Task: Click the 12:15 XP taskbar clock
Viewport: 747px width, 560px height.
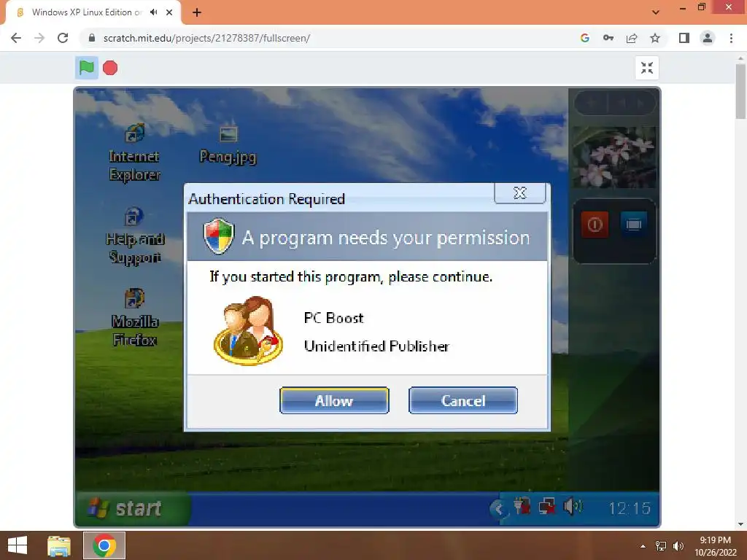Action: click(x=630, y=508)
